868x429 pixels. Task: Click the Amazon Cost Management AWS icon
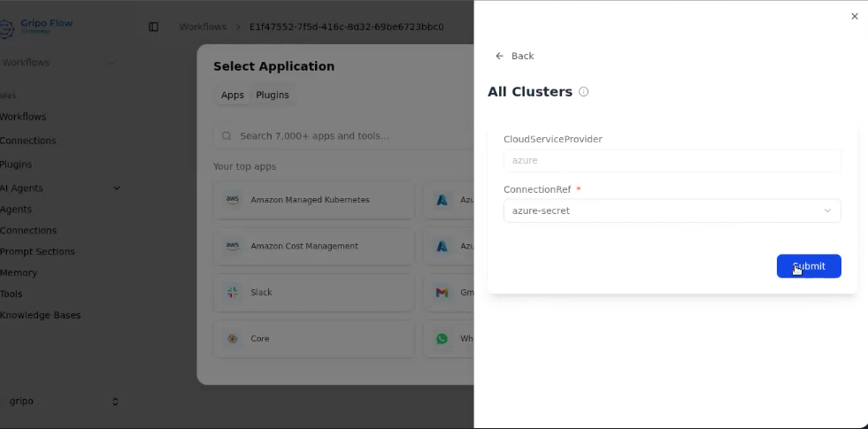point(233,246)
